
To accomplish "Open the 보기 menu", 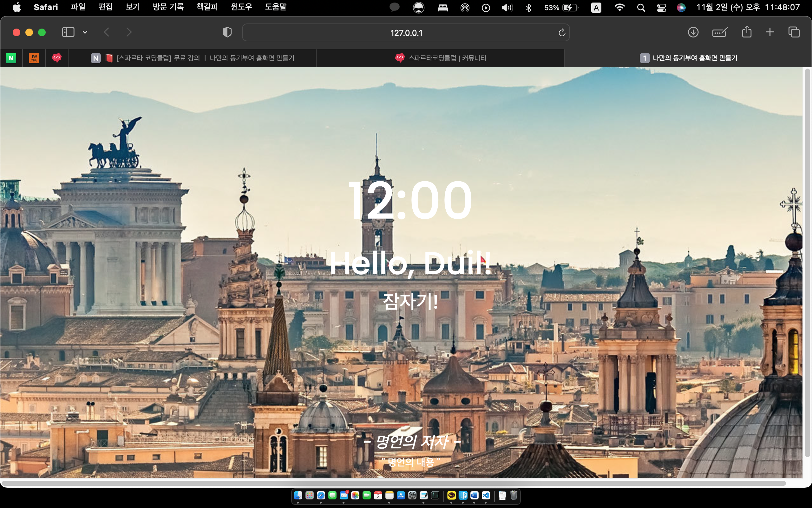I will [x=133, y=7].
